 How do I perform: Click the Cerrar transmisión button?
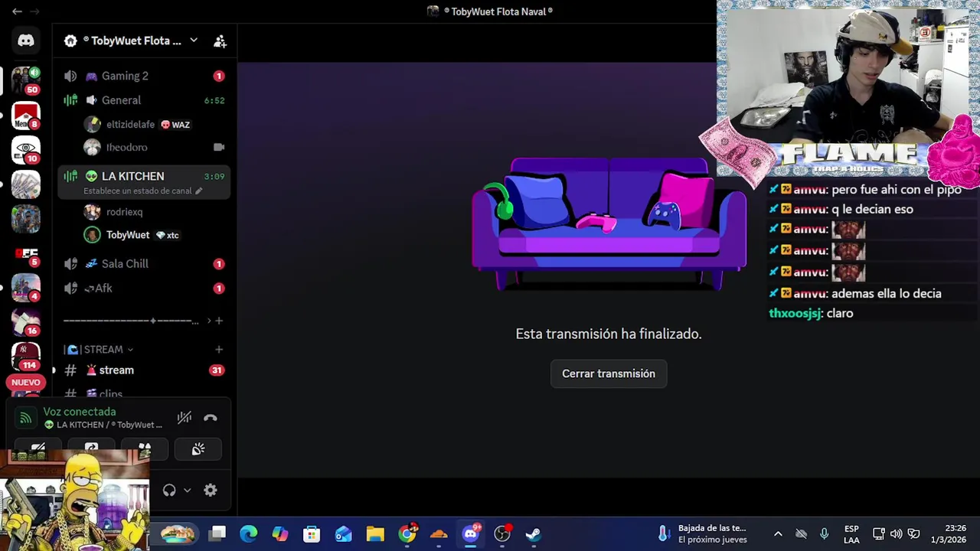click(x=609, y=373)
